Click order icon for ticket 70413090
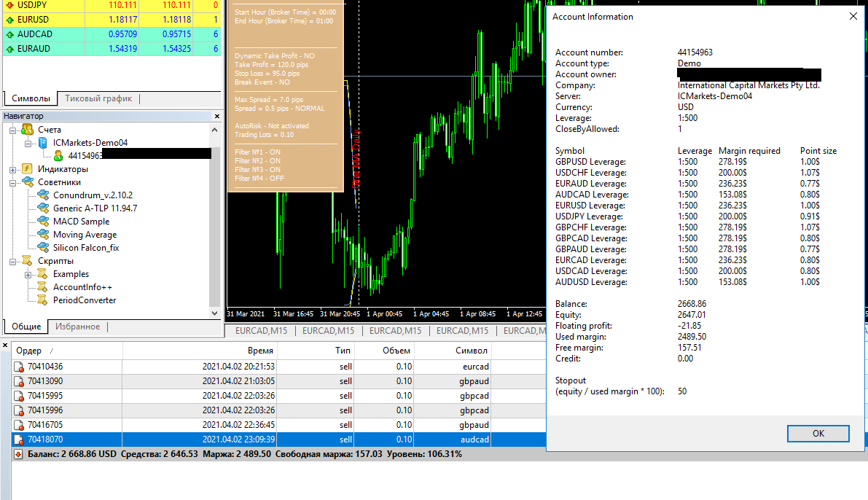 (19, 381)
